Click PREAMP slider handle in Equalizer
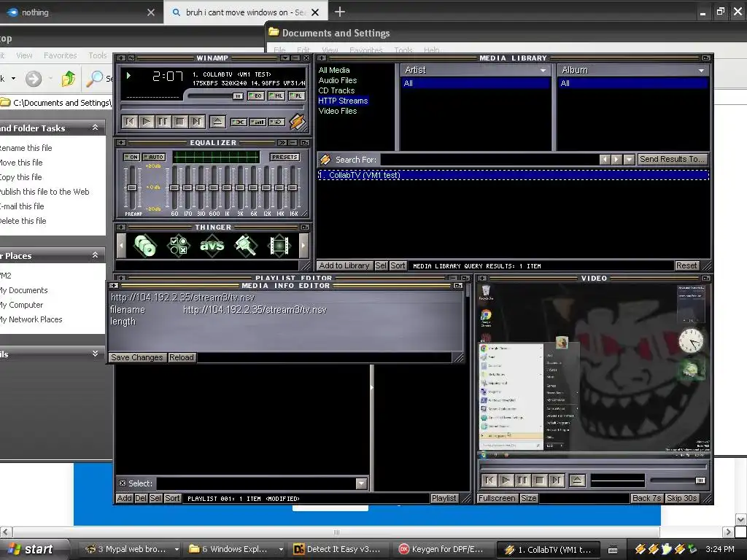Screen dimensions: 747x560 coord(131,187)
